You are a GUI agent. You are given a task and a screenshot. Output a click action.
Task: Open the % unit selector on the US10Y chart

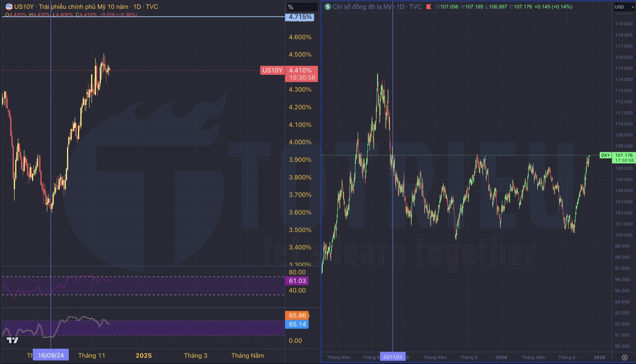click(302, 7)
